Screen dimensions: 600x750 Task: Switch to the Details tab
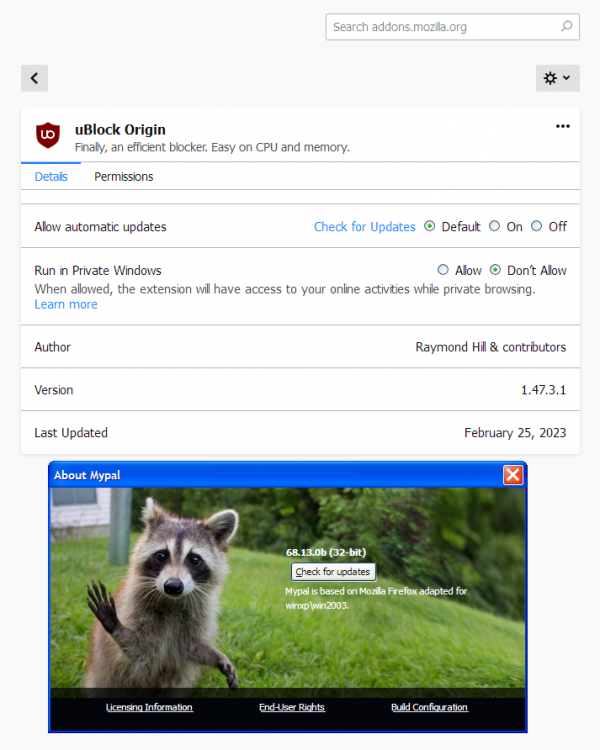pos(51,177)
